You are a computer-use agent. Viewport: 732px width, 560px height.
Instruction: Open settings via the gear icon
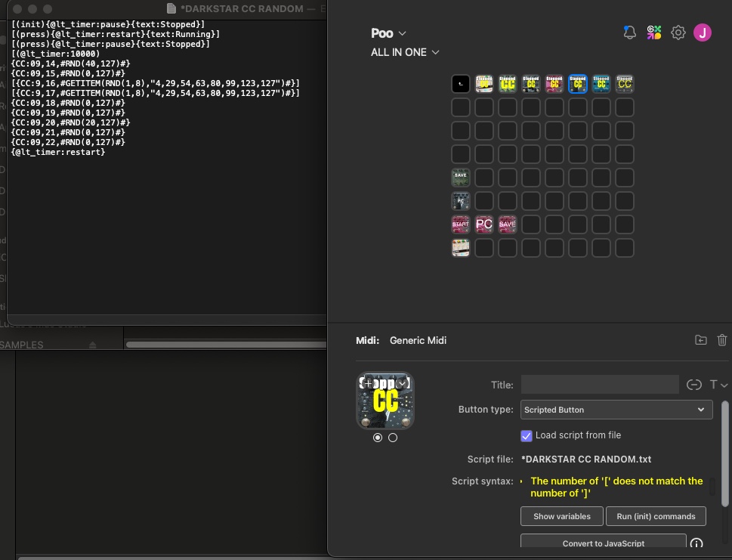pyautogui.click(x=678, y=32)
